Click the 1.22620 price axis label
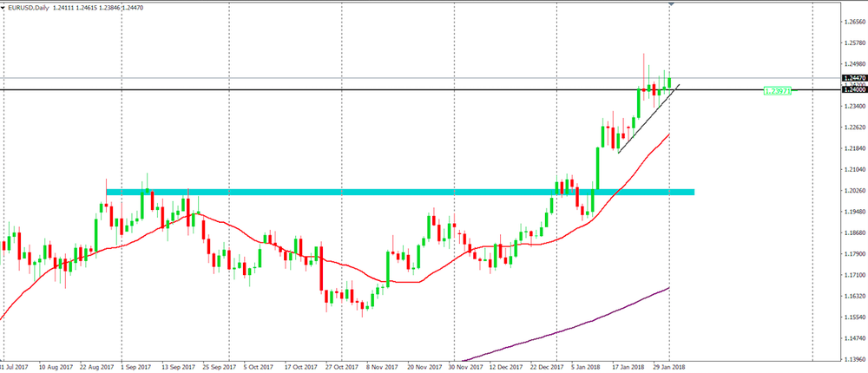868x373 pixels. 855,128
